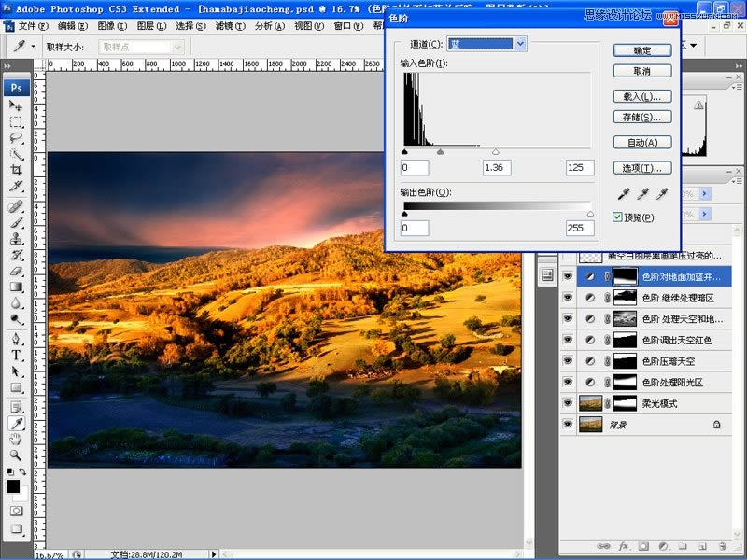Select the Lasso tool

click(17, 138)
